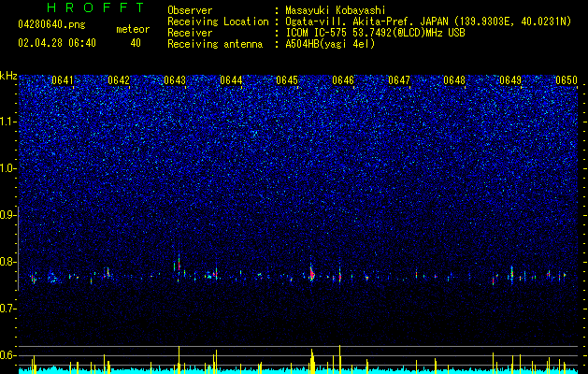Click the meteor count 40
The width and height of the screenshot is (588, 374).
(136, 43)
